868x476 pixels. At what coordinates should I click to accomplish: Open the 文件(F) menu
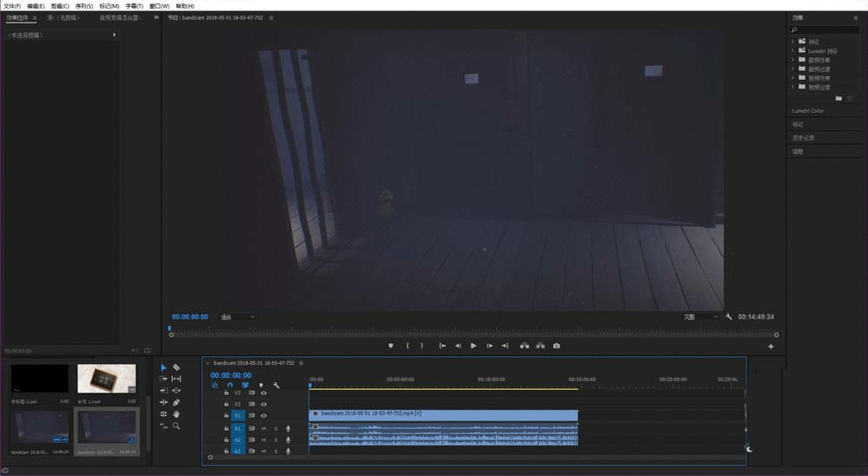click(11, 5)
